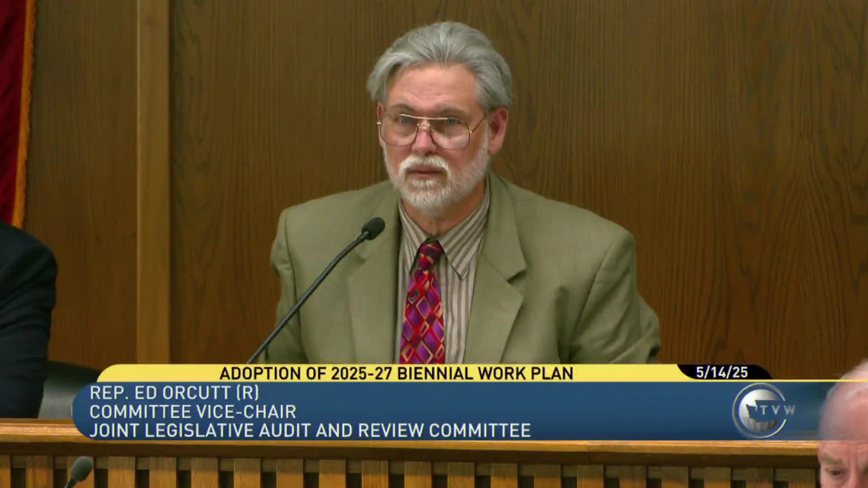Click the Rep. Ed Orcutt (R) name text
Screen dimensions: 868x488
174,393
